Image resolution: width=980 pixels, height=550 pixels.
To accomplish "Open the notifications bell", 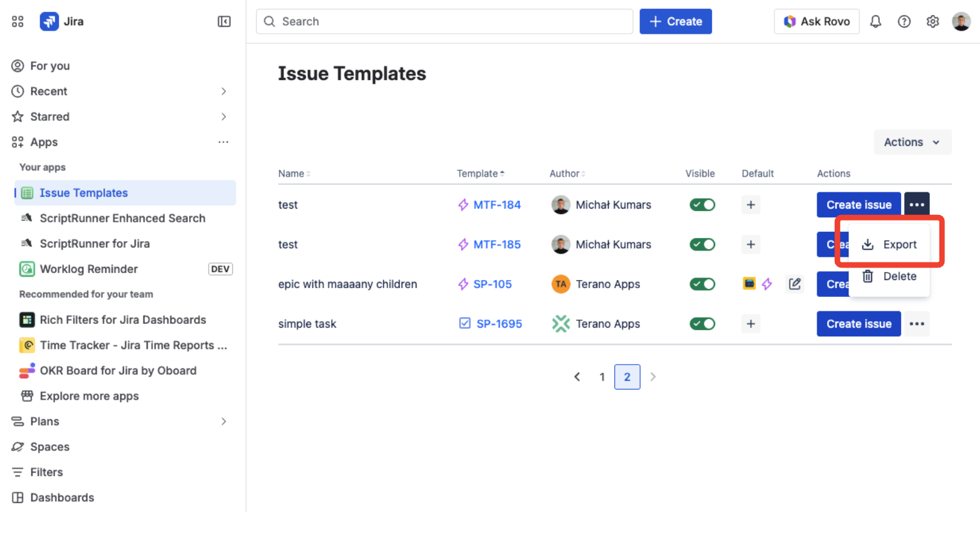I will coord(875,21).
